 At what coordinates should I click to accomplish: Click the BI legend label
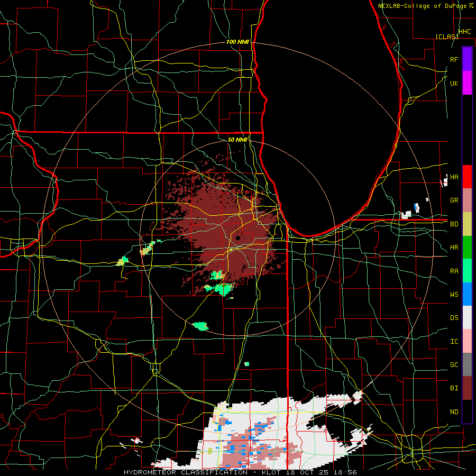(x=454, y=388)
